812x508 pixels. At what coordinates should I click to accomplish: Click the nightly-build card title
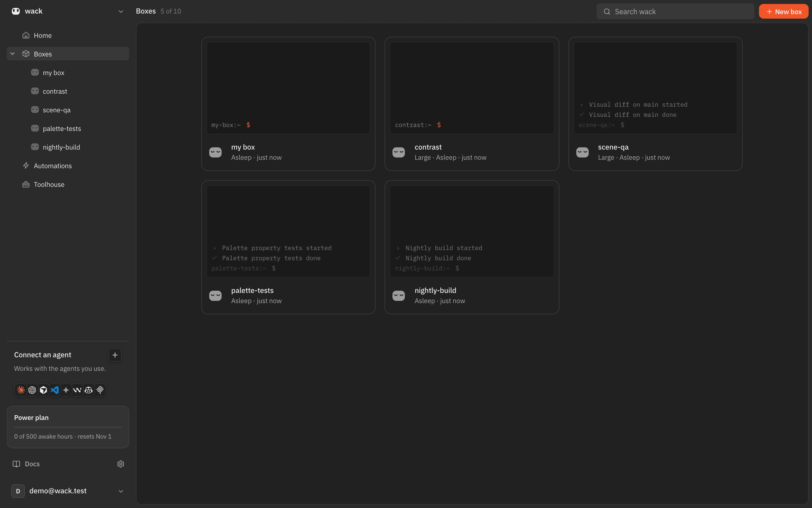436,291
